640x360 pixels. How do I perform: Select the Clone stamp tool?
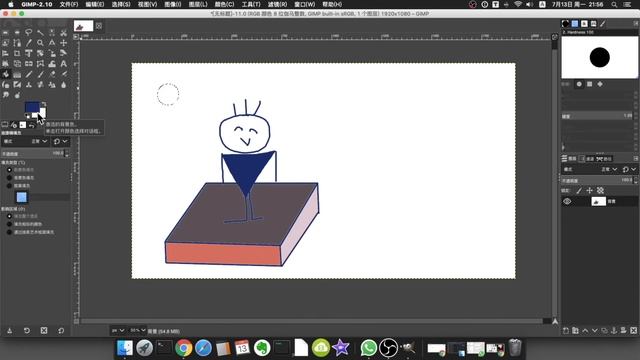click(x=29, y=85)
